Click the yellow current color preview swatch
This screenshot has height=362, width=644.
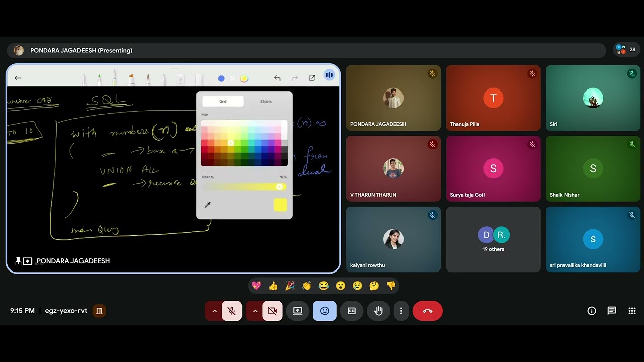(280, 205)
